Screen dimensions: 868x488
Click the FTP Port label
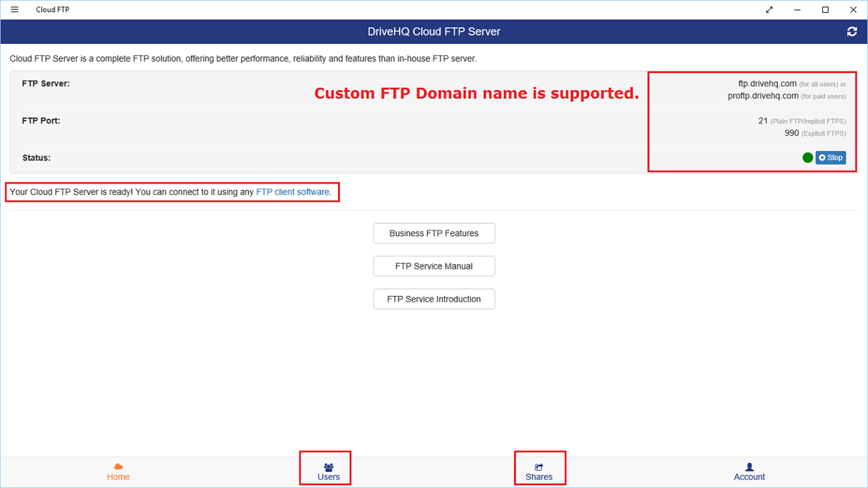(x=41, y=120)
